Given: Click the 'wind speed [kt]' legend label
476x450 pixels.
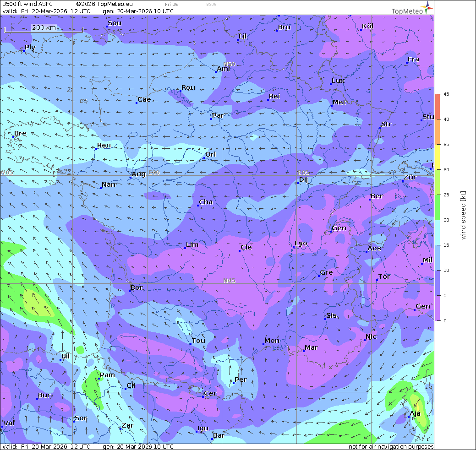Looking at the screenshot, I should (463, 215).
